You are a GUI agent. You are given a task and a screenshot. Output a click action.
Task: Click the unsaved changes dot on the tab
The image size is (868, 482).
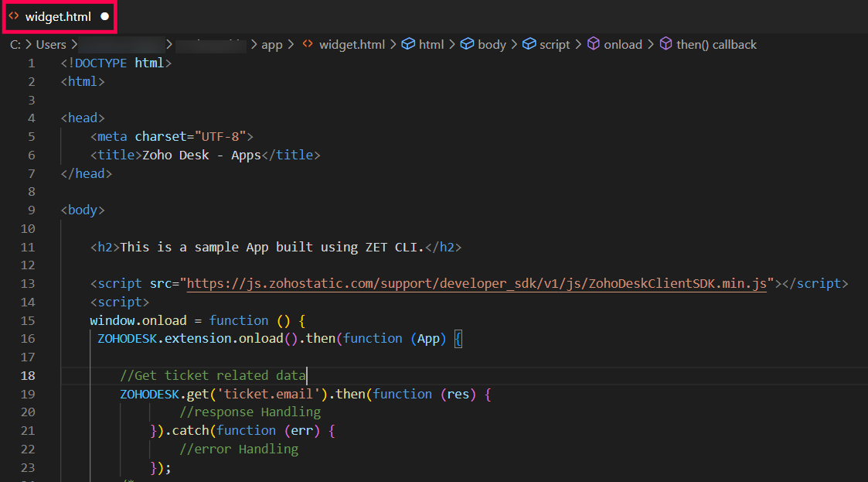[x=104, y=15]
